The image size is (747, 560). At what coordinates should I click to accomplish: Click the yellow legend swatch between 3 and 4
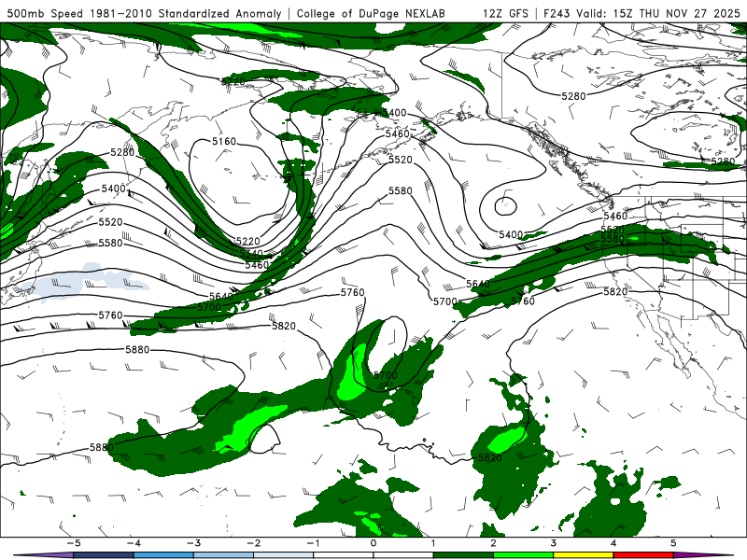coord(584,555)
